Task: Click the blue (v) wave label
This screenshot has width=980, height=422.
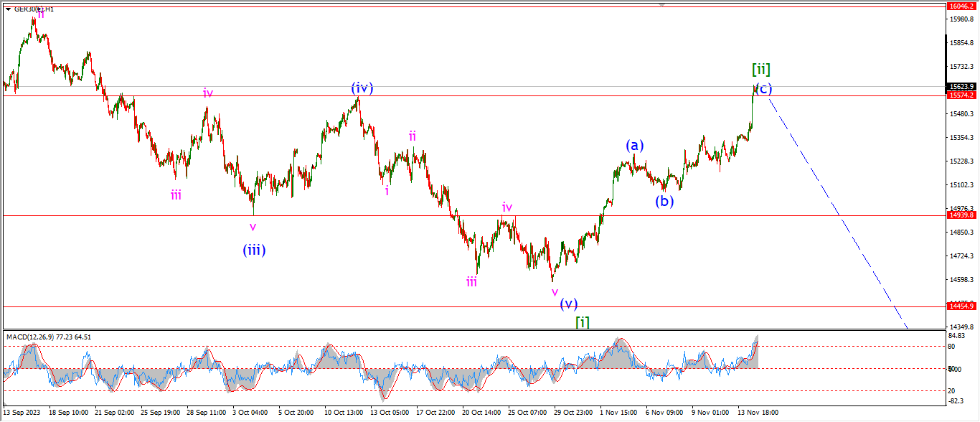Action: (x=569, y=304)
